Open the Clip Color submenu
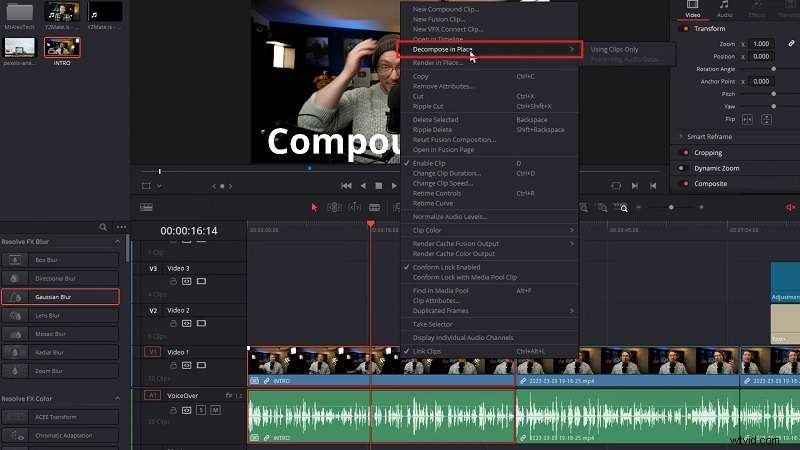This screenshot has width=800, height=450. click(489, 230)
